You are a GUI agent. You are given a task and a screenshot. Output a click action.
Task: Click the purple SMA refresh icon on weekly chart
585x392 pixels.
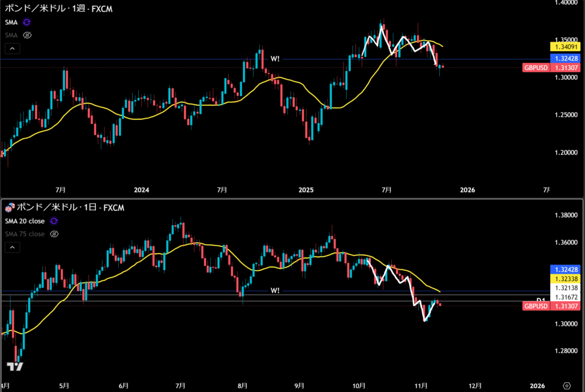[x=27, y=22]
